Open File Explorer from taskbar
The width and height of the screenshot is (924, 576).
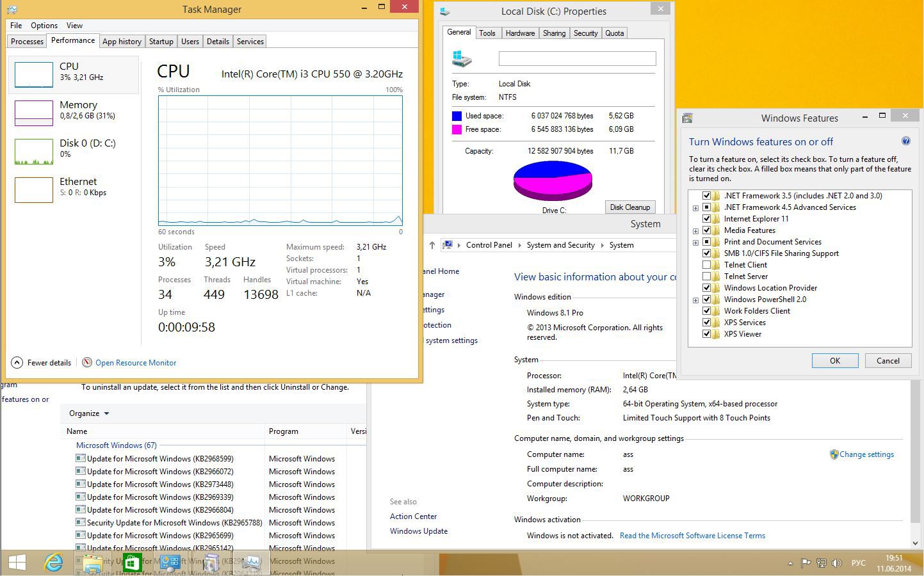coord(93,563)
